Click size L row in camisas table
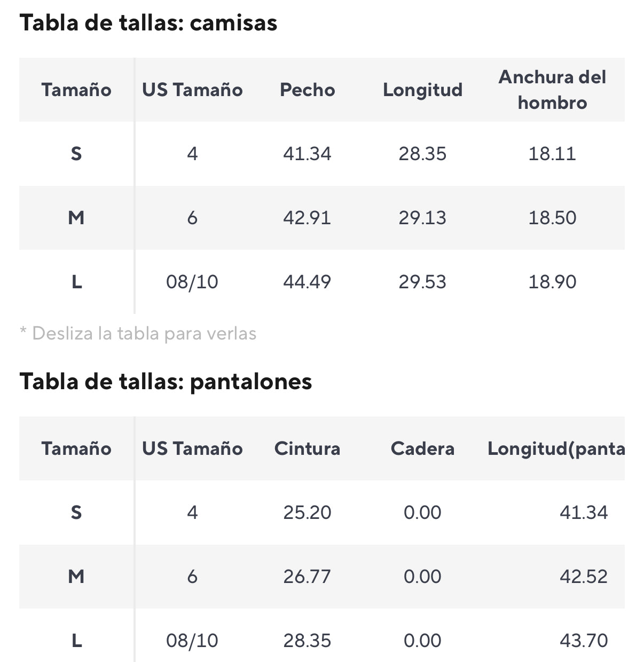 (x=322, y=282)
